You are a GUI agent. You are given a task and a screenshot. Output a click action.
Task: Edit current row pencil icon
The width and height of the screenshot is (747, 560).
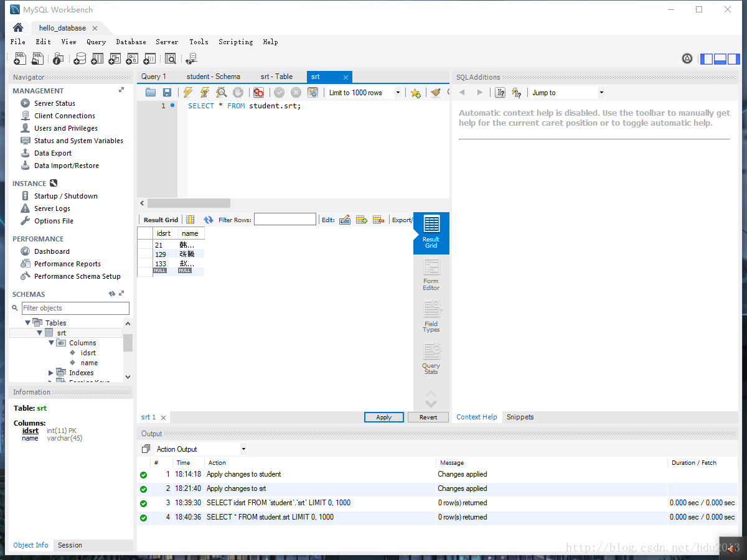344,220
